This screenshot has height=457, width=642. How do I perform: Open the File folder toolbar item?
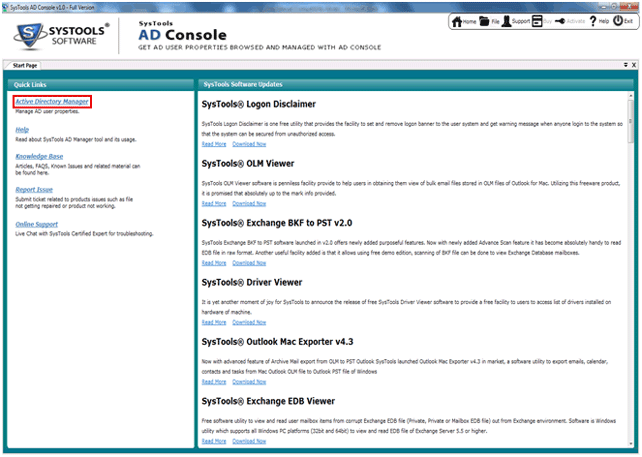pyautogui.click(x=489, y=21)
